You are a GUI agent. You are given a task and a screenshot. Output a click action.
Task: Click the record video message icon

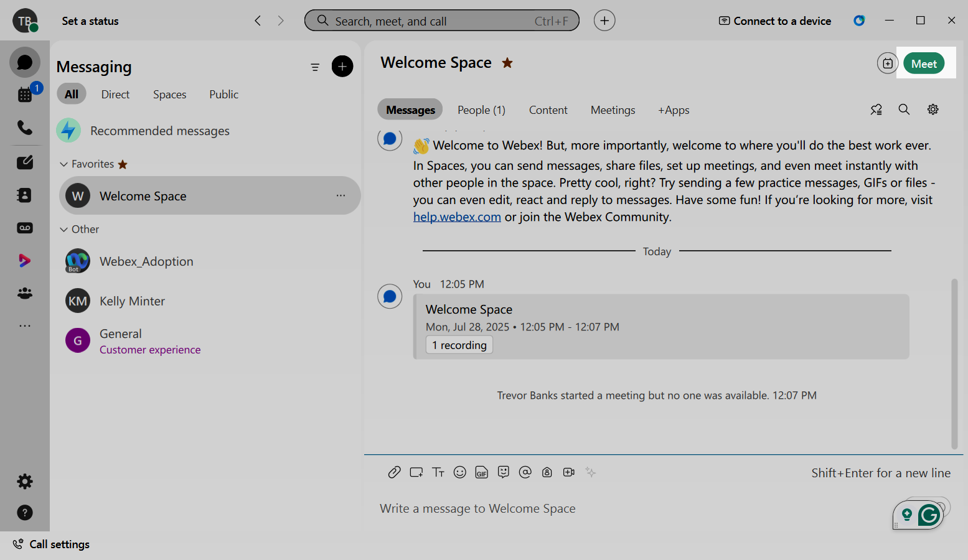point(569,472)
